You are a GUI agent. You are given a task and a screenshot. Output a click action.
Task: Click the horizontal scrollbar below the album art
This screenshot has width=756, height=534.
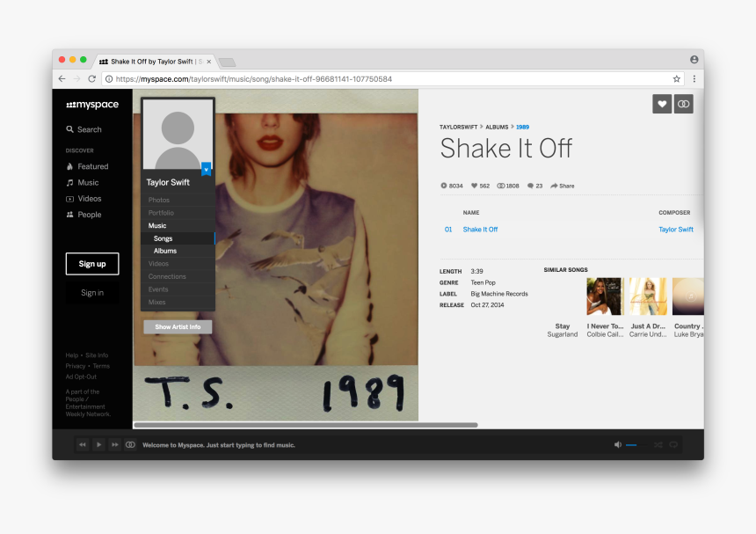306,425
